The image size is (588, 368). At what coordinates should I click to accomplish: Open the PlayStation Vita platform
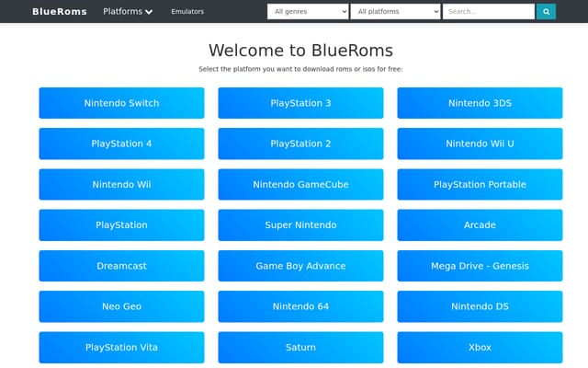click(121, 348)
